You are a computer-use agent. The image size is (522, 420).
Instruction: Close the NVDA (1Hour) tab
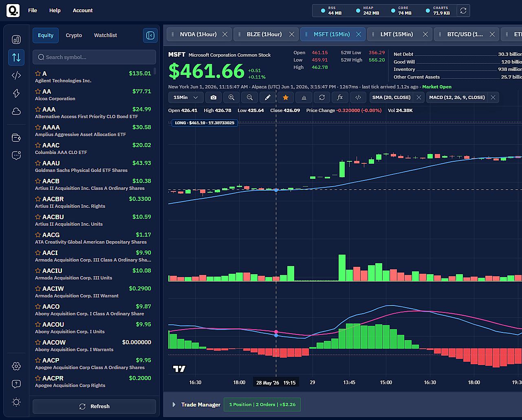[x=225, y=34]
